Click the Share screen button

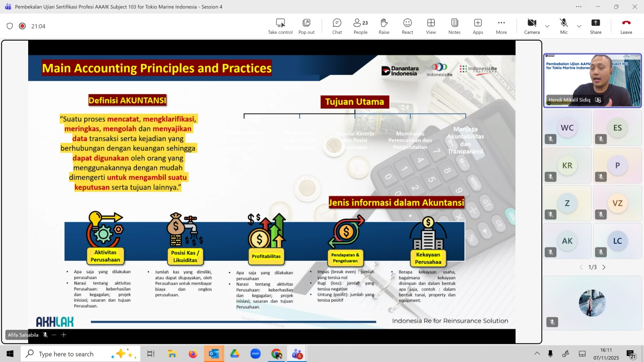pyautogui.click(x=596, y=26)
